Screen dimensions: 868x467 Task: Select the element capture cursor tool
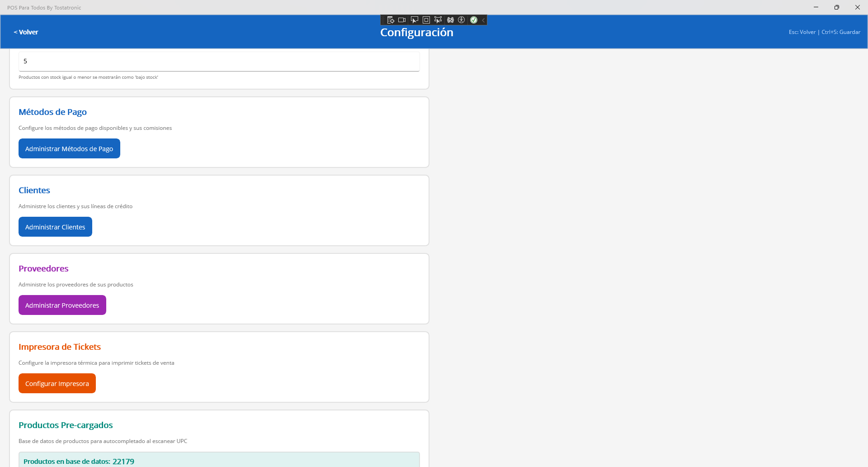coord(438,20)
